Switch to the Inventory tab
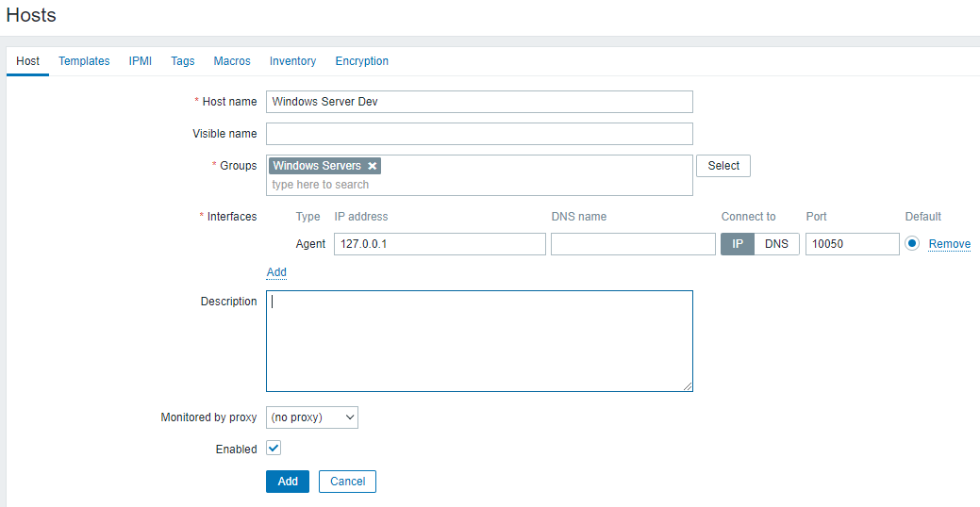This screenshot has width=980, height=507. point(292,61)
